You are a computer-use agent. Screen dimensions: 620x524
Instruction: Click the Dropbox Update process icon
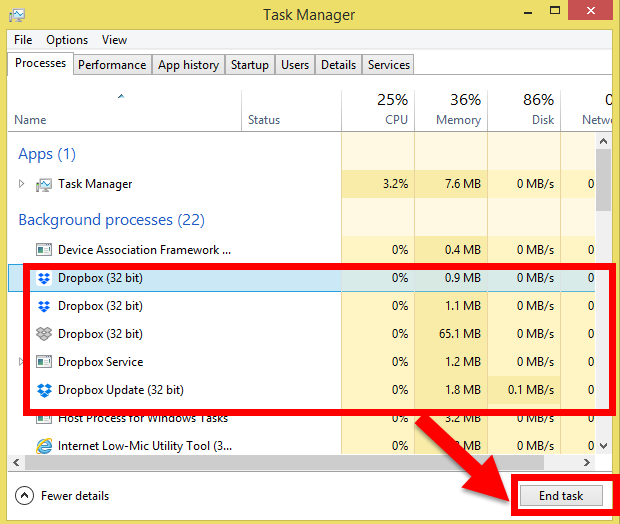[x=44, y=390]
